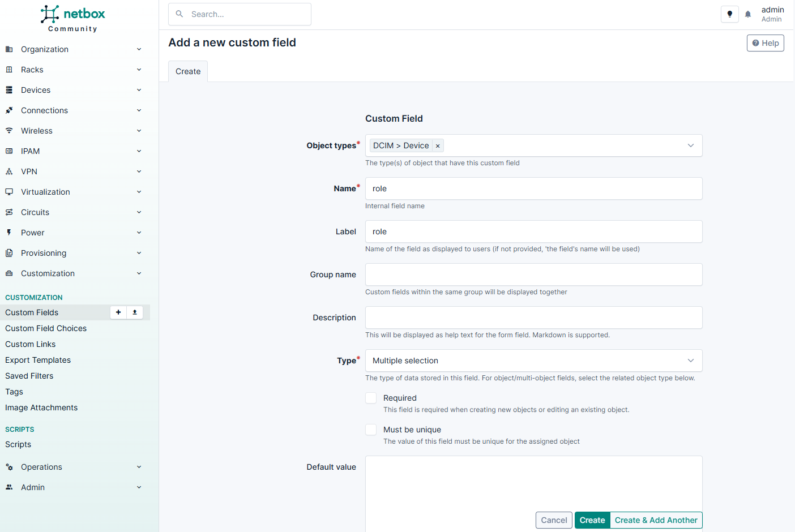Open the Type dropdown showing Multiple selection
This screenshot has width=795, height=532.
pyautogui.click(x=533, y=361)
